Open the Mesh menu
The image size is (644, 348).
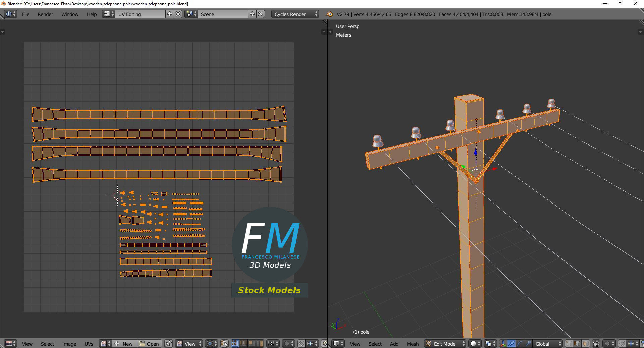(413, 344)
